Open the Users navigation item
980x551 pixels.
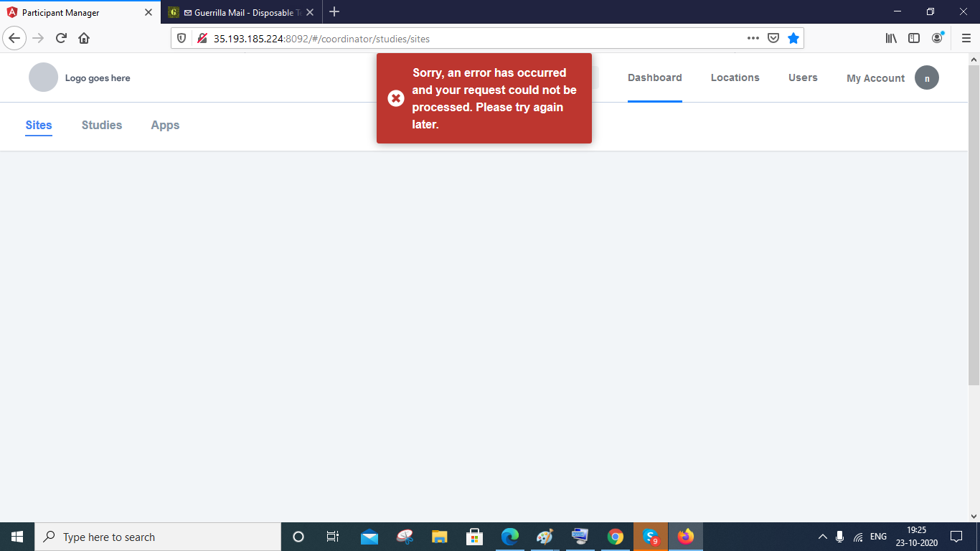(x=803, y=77)
